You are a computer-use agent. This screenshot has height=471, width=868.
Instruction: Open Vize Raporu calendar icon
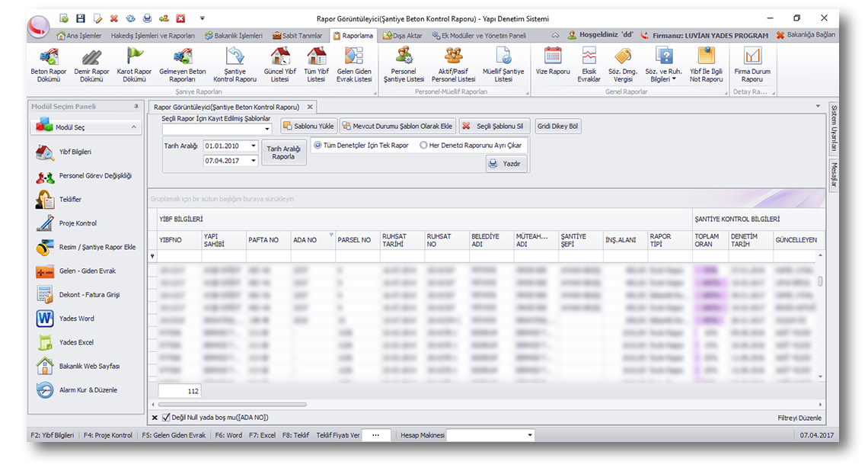coord(553,56)
